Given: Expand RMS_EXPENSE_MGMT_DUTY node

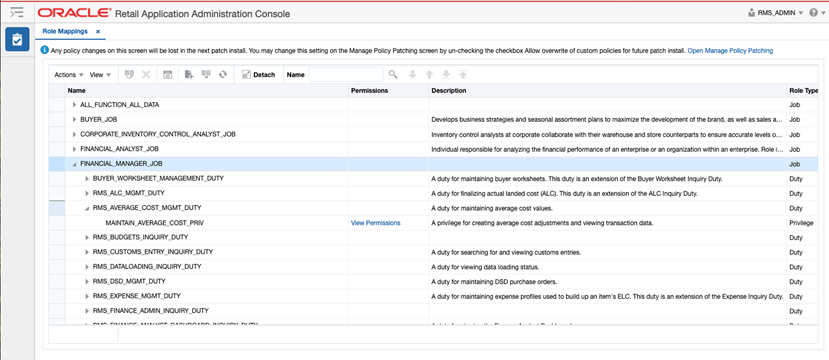Looking at the screenshot, I should pos(87,297).
